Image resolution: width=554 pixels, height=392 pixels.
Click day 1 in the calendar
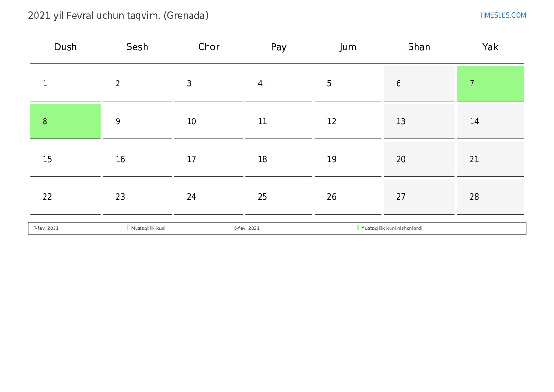pos(65,83)
